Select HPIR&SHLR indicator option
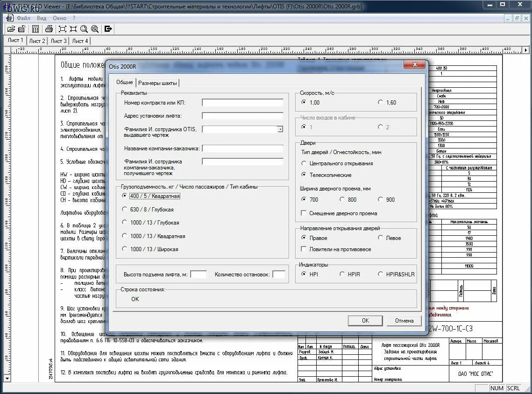 [x=396, y=274]
